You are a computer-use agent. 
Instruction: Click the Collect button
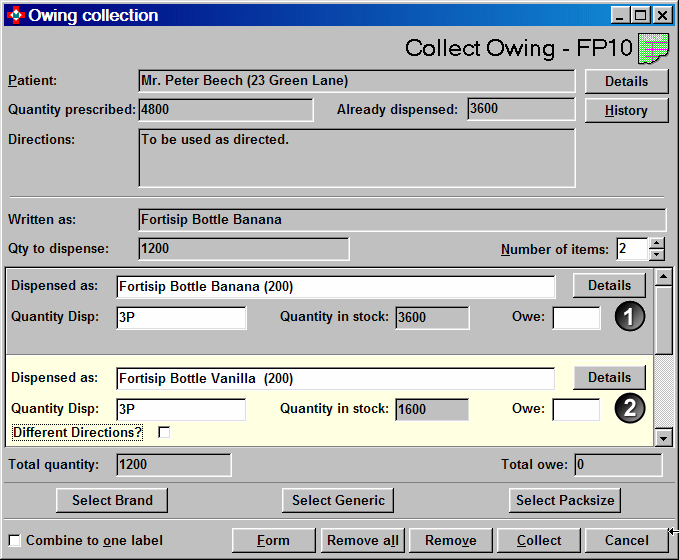pyautogui.click(x=539, y=540)
